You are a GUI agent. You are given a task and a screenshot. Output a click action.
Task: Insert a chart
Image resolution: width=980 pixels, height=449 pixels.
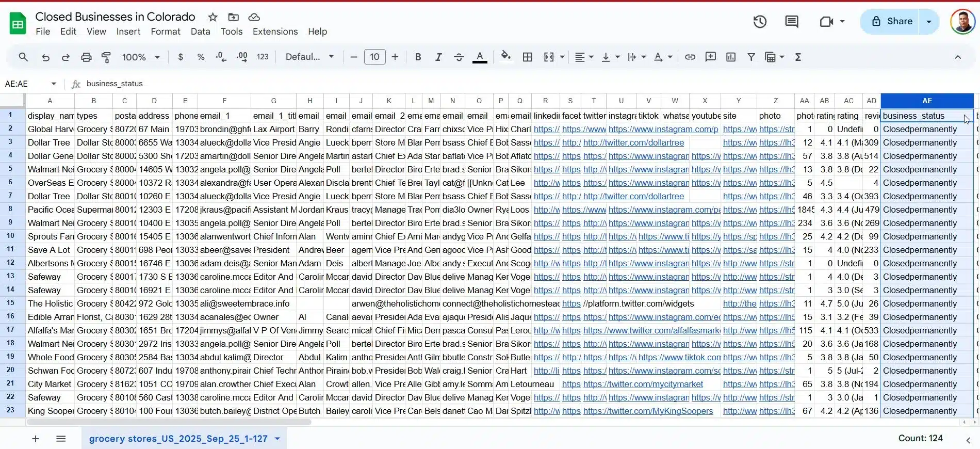point(731,57)
